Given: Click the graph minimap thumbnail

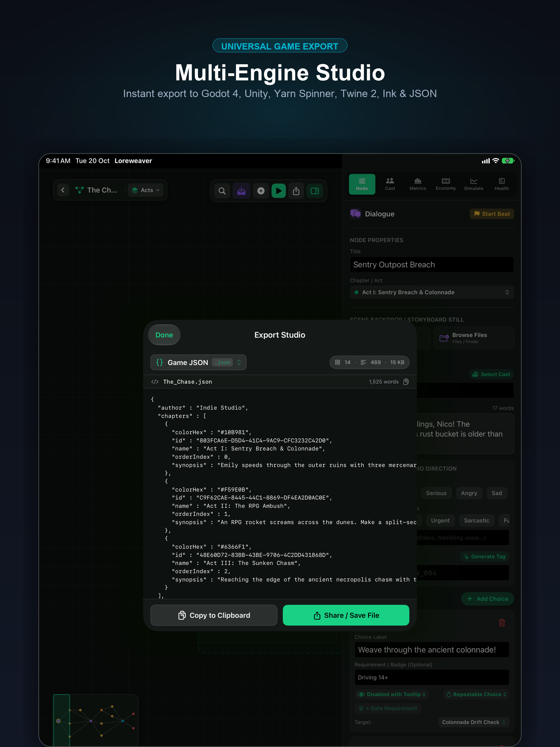Looking at the screenshot, I should coord(96,720).
